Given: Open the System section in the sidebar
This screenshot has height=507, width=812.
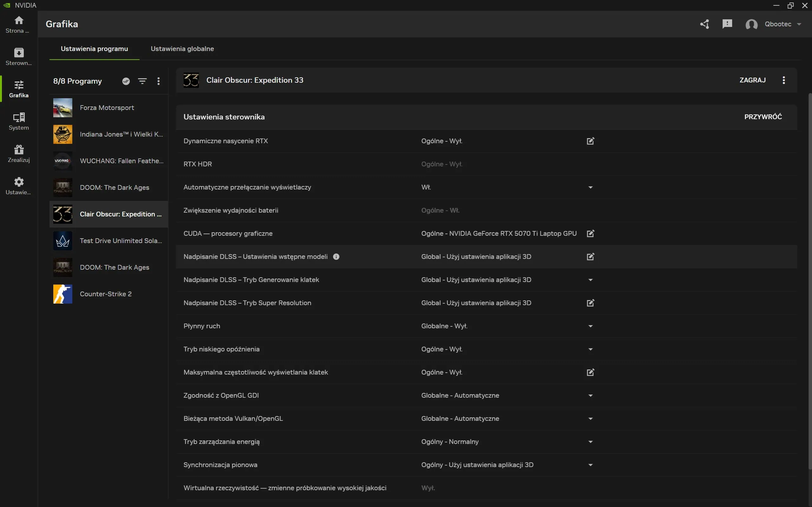Looking at the screenshot, I should (x=18, y=121).
